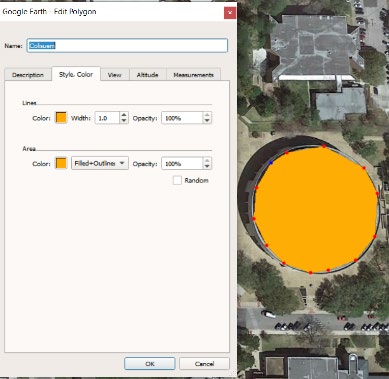Click the Name input field
This screenshot has height=379, width=389.
point(127,46)
